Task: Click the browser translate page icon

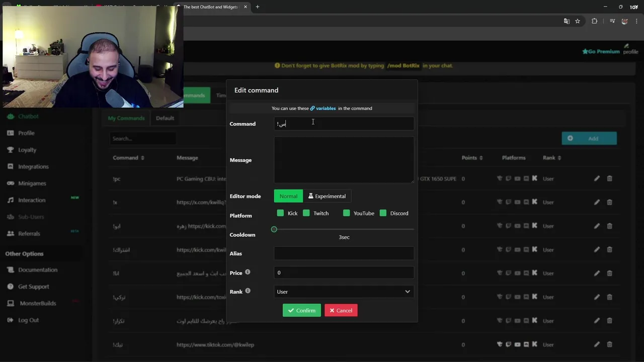Action: coord(567,21)
